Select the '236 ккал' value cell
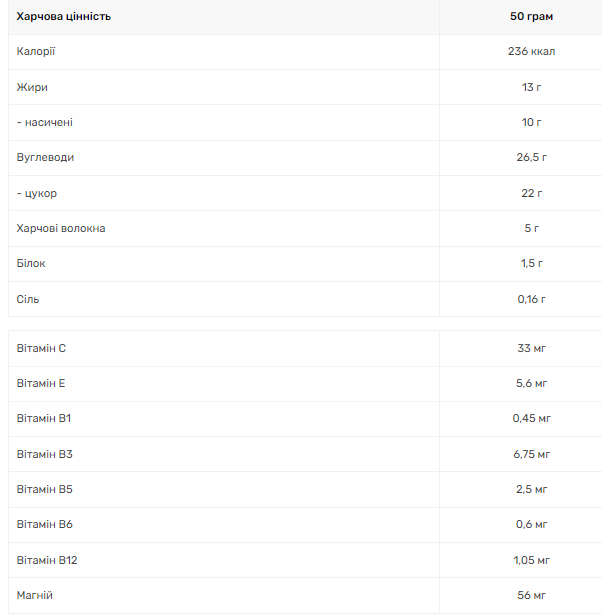This screenshot has height=615, width=602. coord(531,51)
